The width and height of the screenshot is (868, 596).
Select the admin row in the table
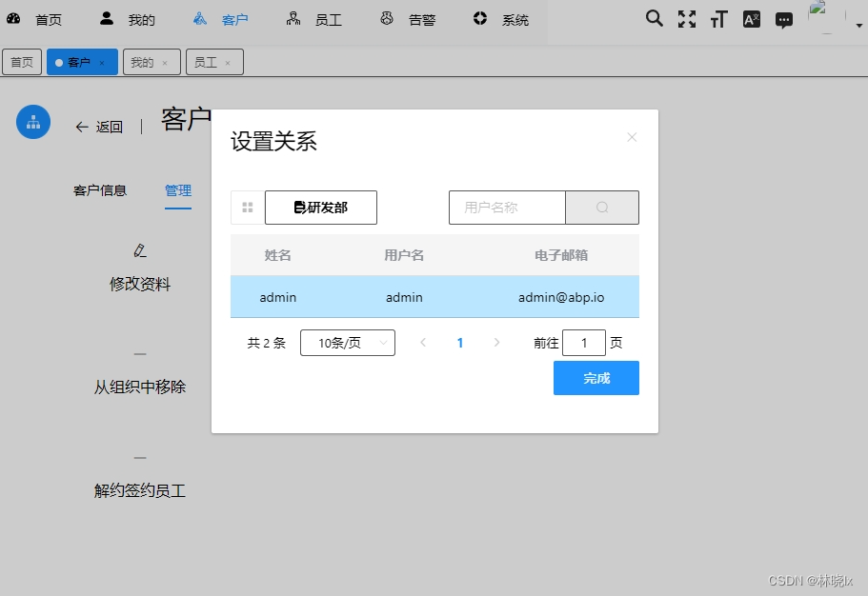click(x=434, y=297)
